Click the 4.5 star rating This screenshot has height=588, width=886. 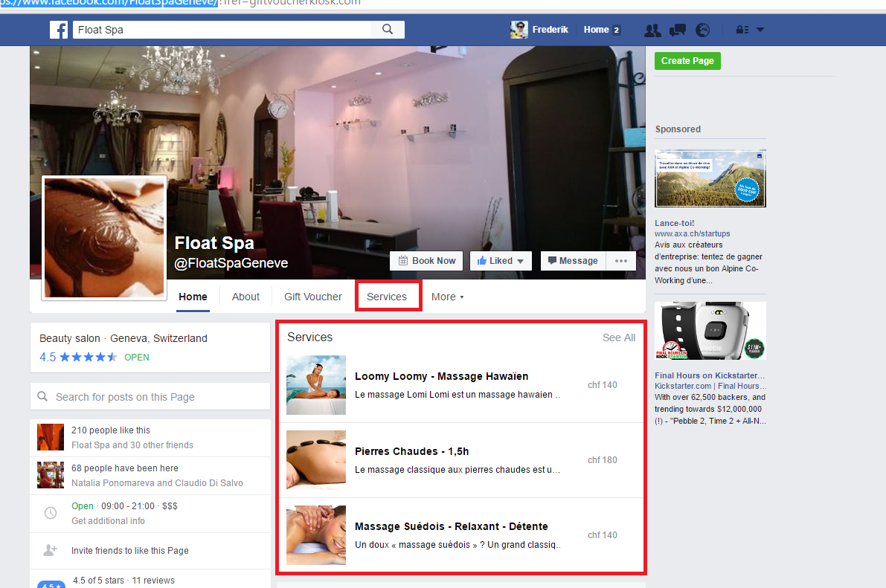pos(78,357)
